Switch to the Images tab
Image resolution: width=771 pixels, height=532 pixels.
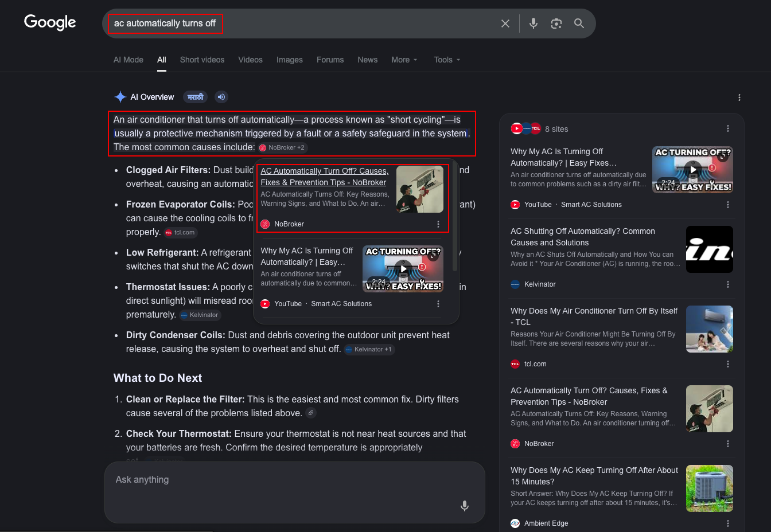[290, 60]
